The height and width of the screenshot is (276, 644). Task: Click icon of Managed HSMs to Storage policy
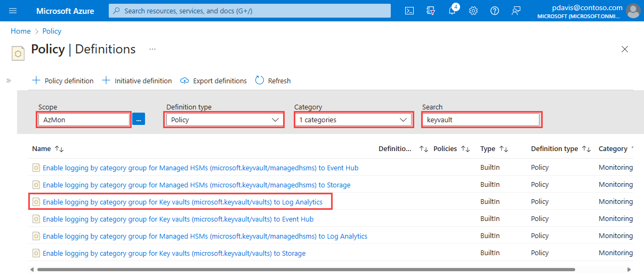coord(36,185)
